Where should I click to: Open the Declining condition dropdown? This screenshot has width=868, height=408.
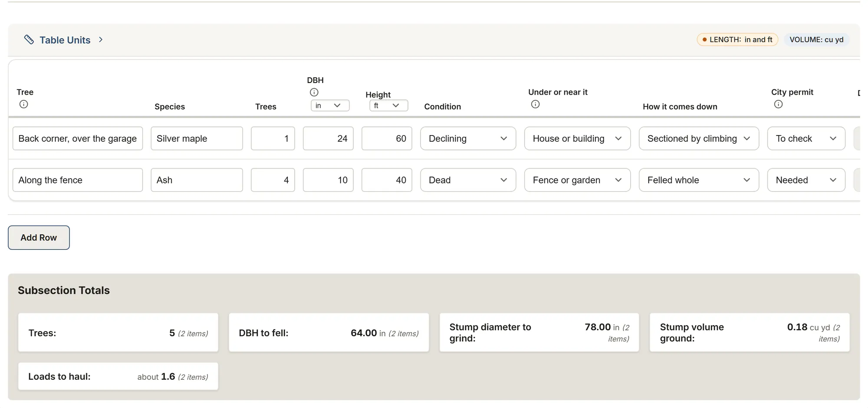coord(468,139)
